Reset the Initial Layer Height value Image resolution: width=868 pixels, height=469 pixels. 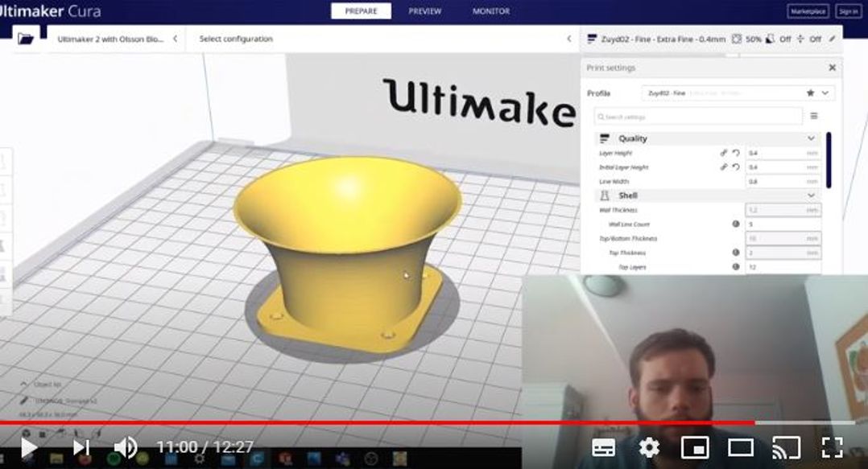click(x=736, y=167)
